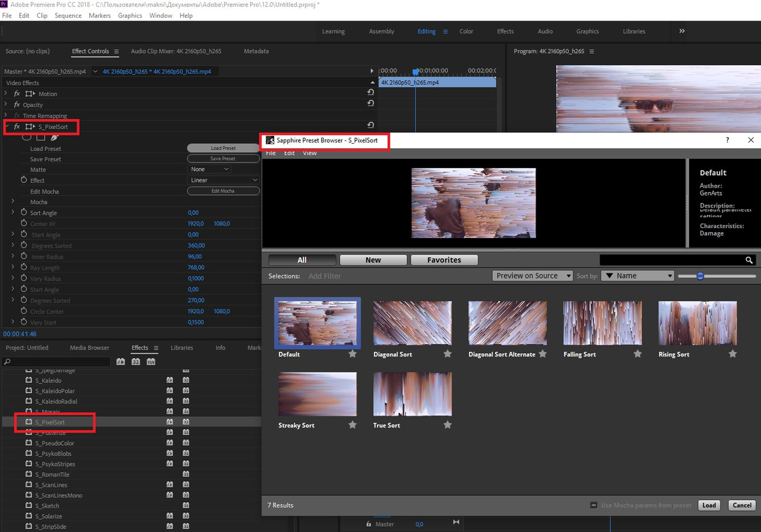Switch to the Audio Clip Mixer tab
The height and width of the screenshot is (532, 761).
pos(176,51)
